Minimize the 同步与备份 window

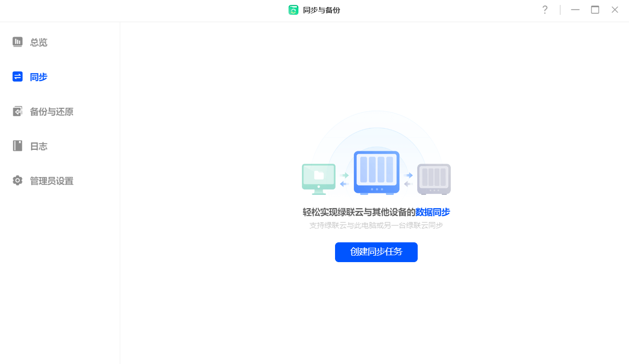tap(575, 10)
